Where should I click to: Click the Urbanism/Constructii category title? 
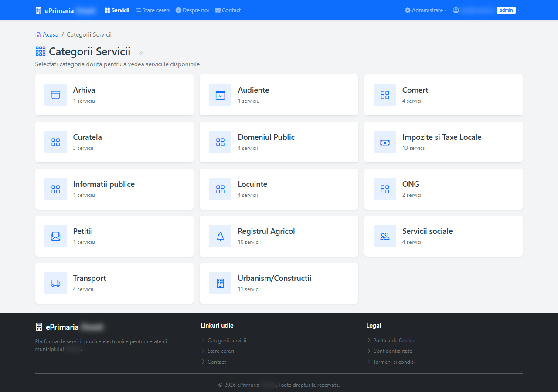[x=275, y=278]
